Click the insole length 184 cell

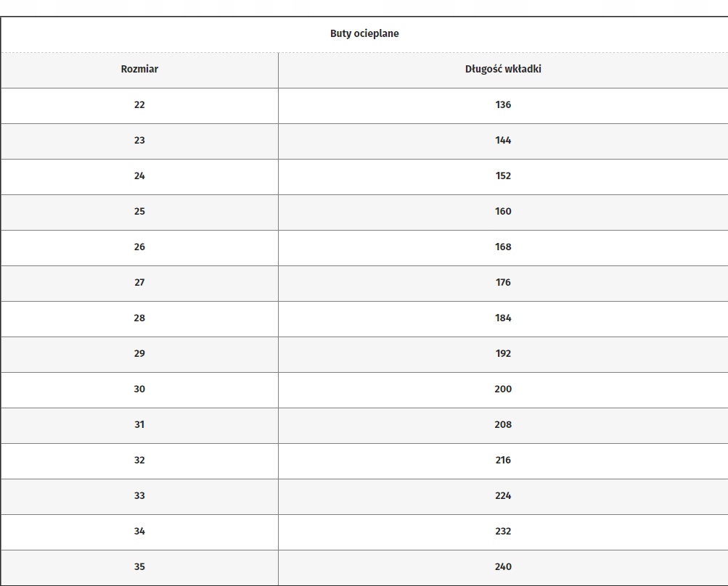click(x=503, y=318)
